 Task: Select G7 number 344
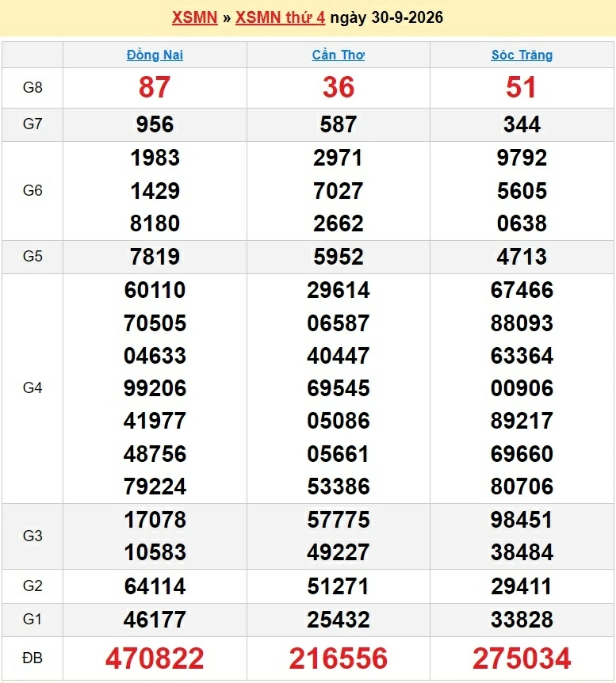tap(522, 124)
